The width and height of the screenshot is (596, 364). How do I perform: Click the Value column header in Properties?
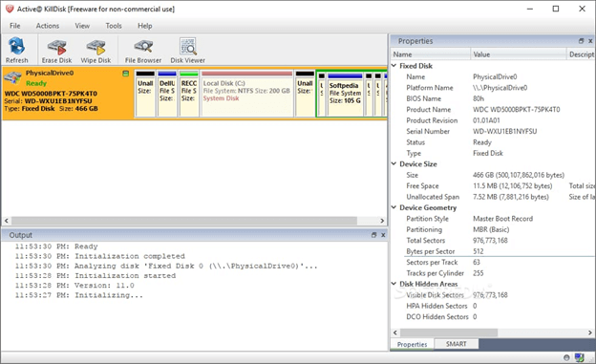(x=519, y=54)
